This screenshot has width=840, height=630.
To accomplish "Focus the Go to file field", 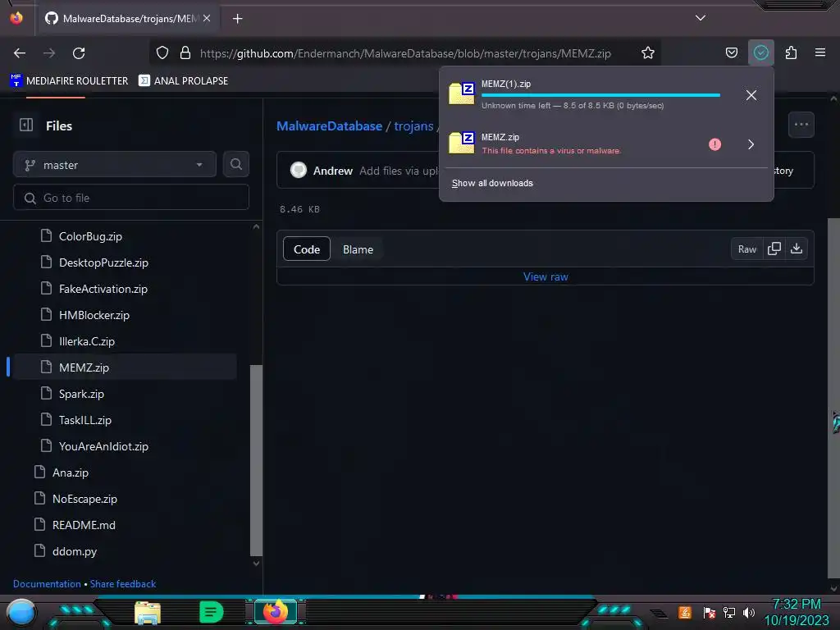I will (x=131, y=198).
